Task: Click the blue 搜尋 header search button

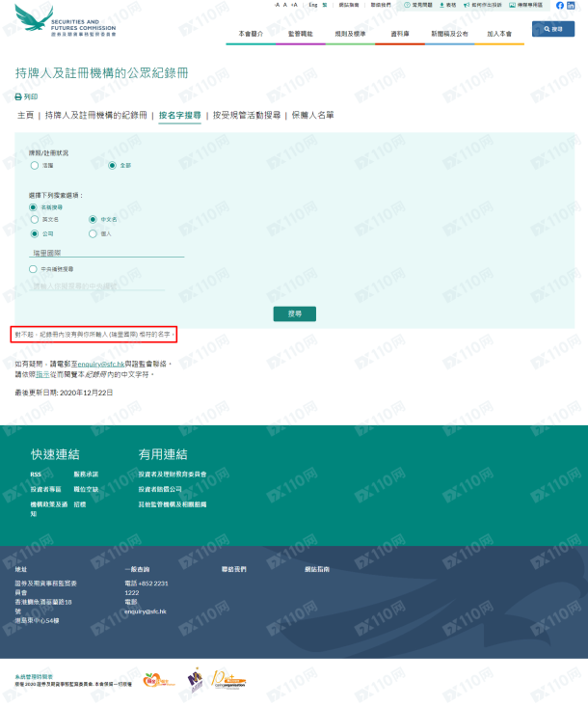Action: pos(553,29)
